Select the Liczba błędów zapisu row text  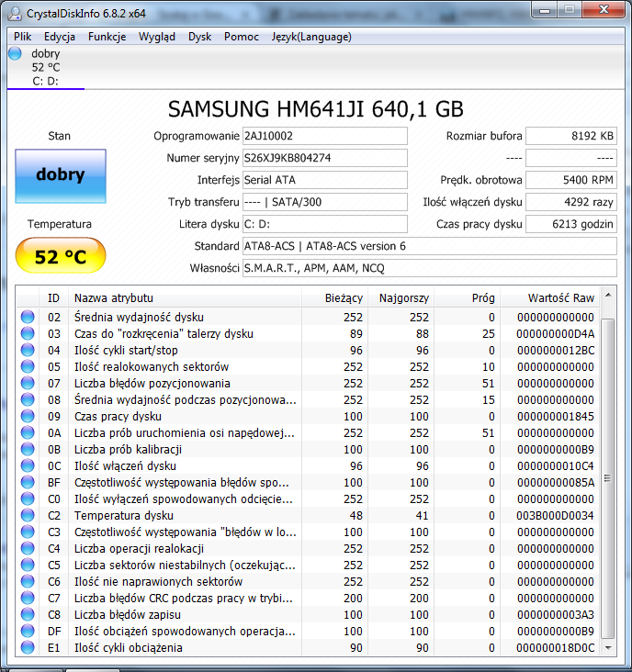[x=128, y=614]
